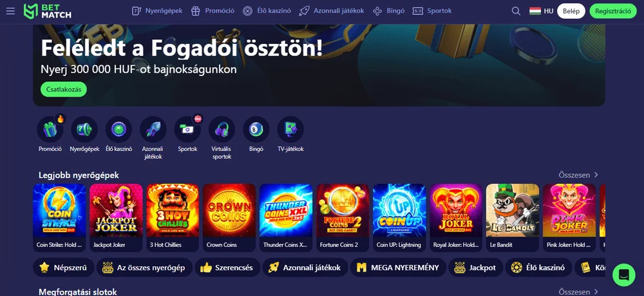Viewport: 644px width, 296px height.
Task: Go to Nyerőgépek in top navigation
Action: (x=157, y=11)
